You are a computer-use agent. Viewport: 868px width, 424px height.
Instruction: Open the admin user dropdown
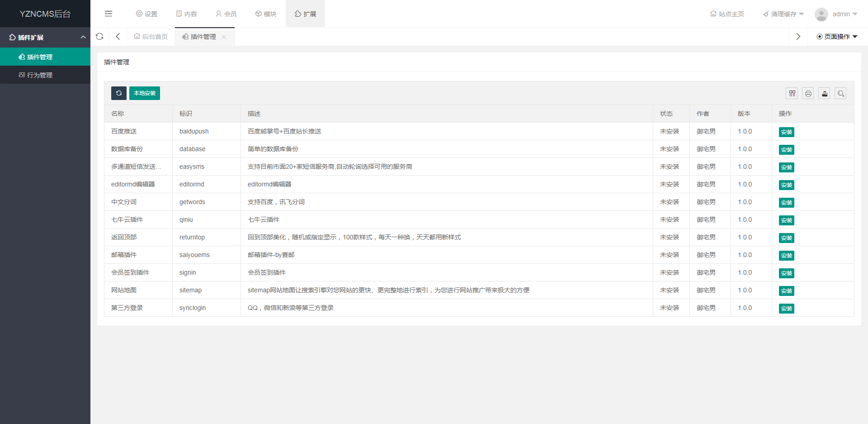coord(836,14)
